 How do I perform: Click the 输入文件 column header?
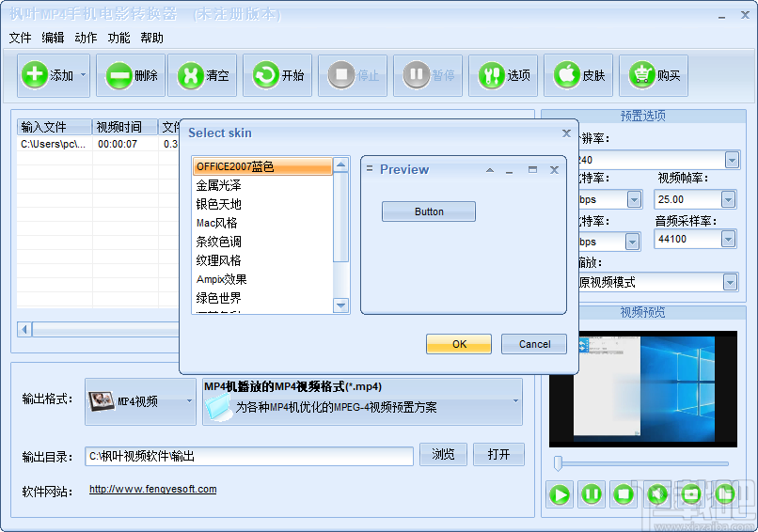55,127
